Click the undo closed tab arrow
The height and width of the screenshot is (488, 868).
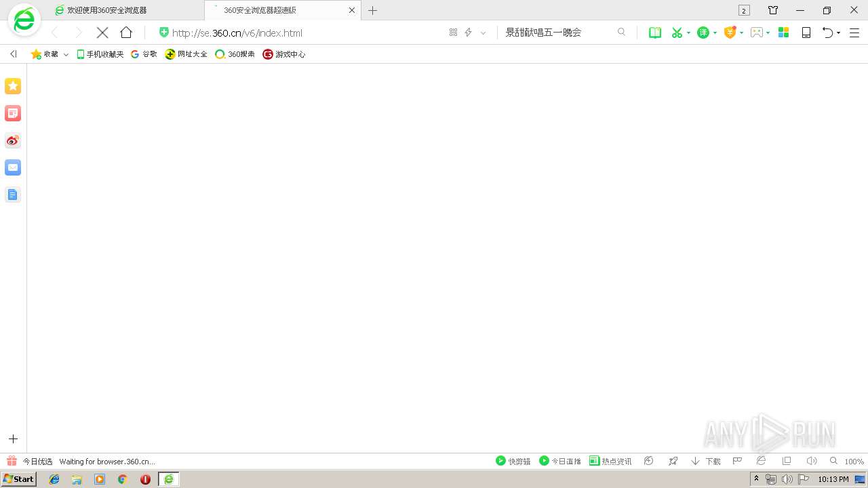[827, 33]
